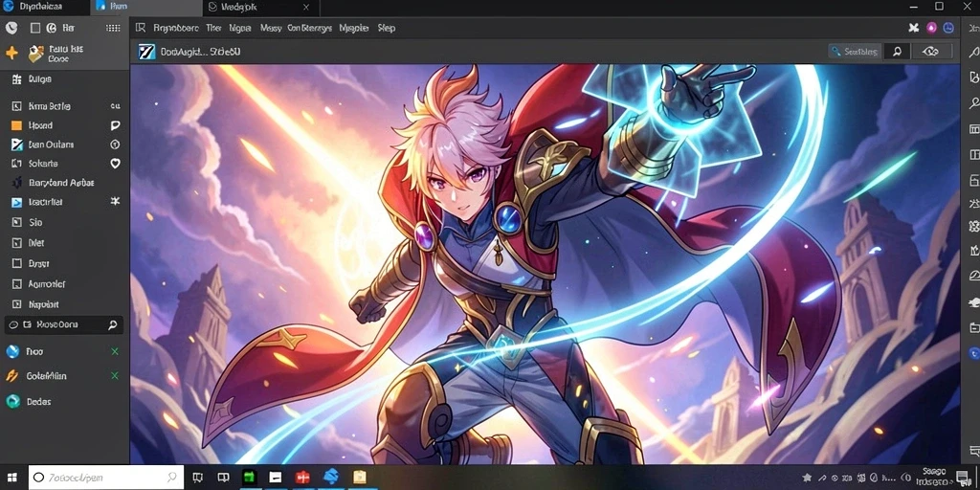
Task: Click the speech bubble icon beside orange item
Action: point(115,125)
